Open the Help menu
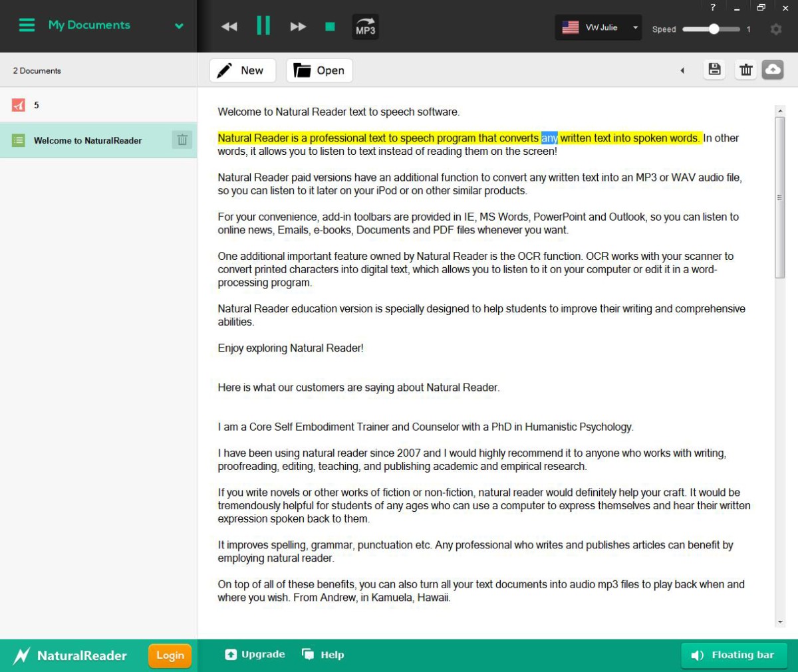Screen dimensions: 798x672 [x=324, y=654]
